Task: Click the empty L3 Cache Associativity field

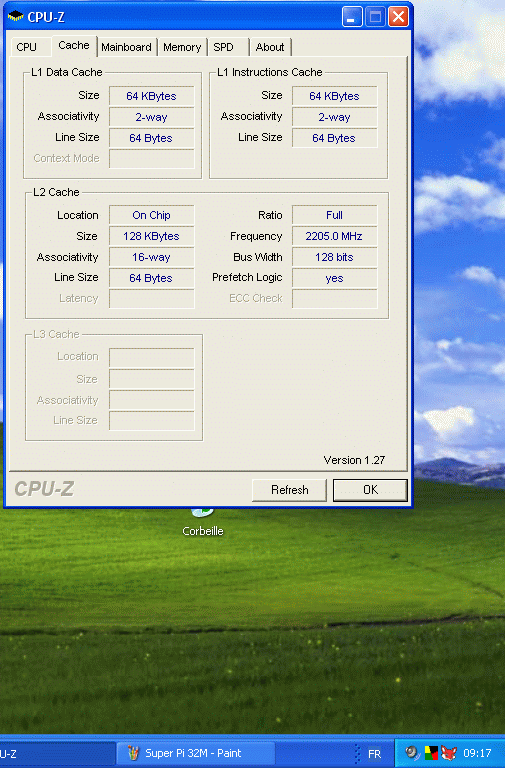Action: tap(151, 400)
